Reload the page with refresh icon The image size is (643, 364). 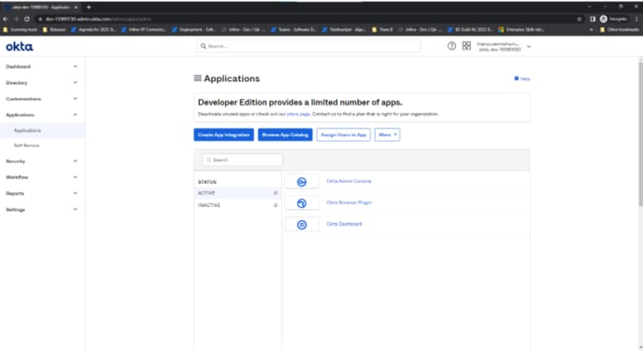click(27, 19)
